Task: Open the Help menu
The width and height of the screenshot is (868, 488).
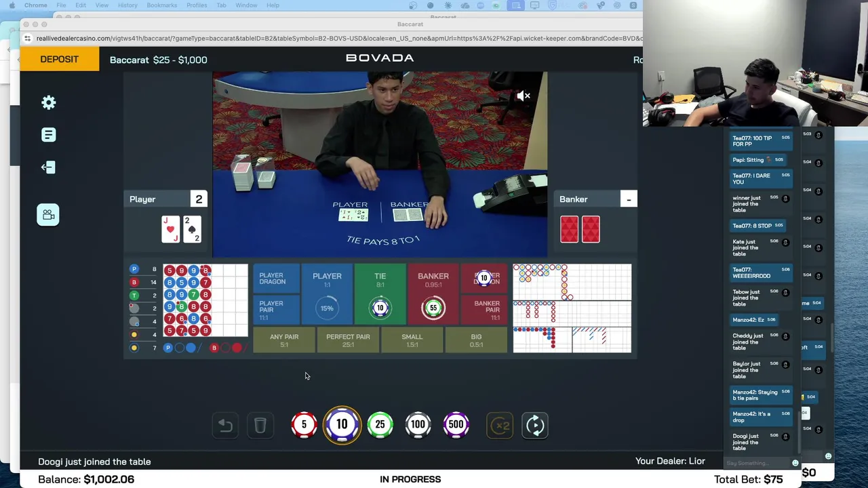Action: pyautogui.click(x=273, y=5)
